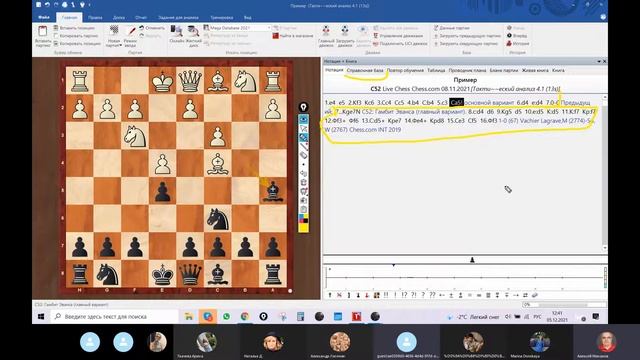Open the notation panel dropdown arrow

(x=599, y=61)
